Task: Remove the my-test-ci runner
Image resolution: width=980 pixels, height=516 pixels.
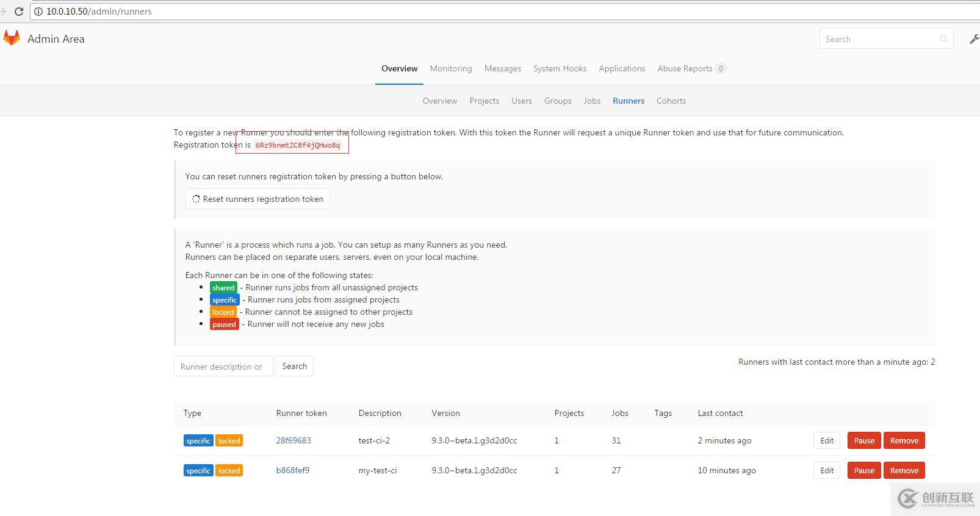Action: 904,470
